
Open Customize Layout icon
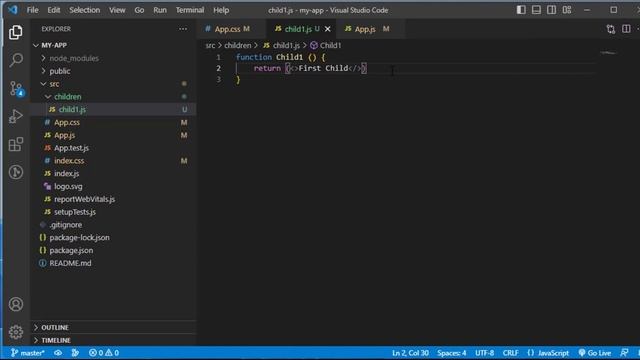point(567,10)
